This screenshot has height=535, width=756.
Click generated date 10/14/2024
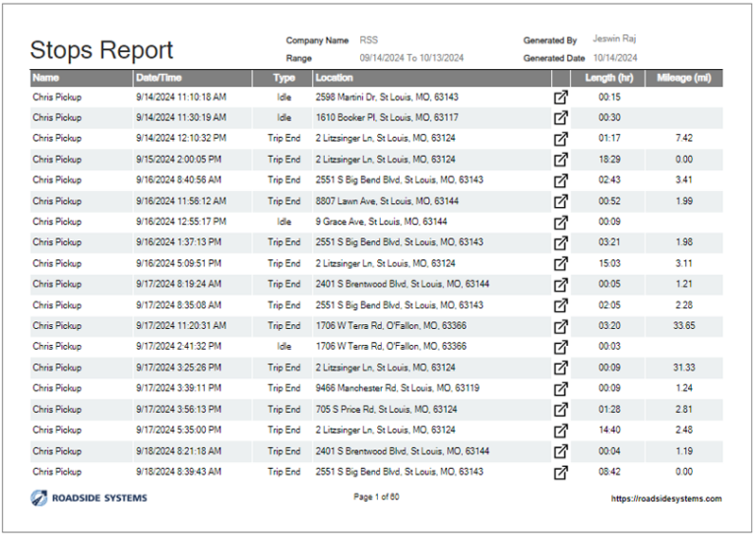point(614,58)
